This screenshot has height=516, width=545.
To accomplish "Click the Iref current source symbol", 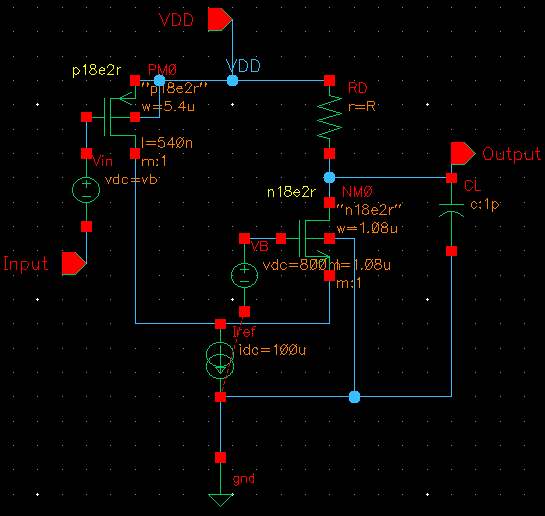I will pos(220,360).
